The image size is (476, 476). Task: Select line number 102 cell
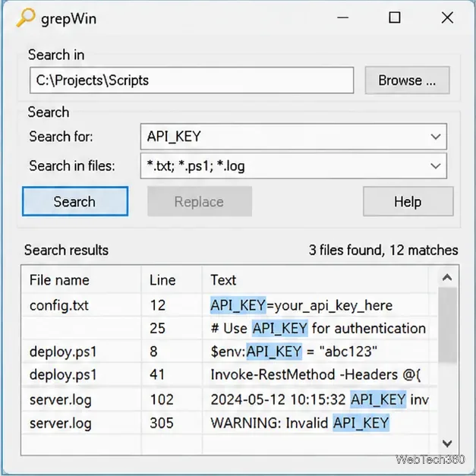click(x=162, y=399)
